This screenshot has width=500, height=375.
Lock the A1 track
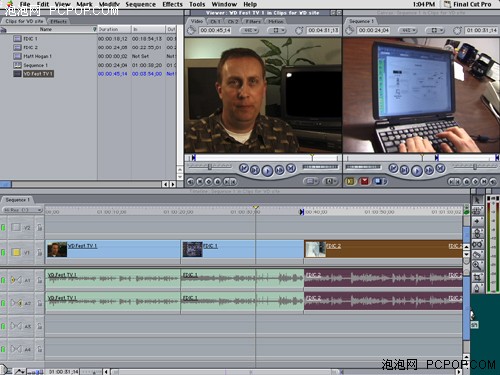pyautogui.click(x=39, y=280)
